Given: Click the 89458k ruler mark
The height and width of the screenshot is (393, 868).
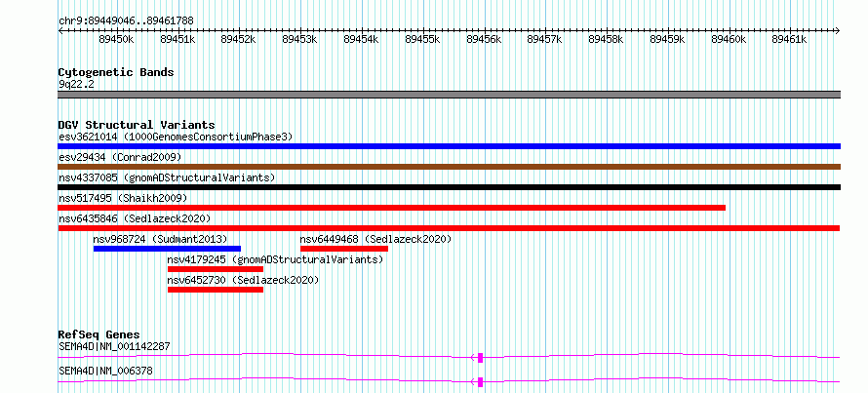Looking at the screenshot, I should [607, 39].
